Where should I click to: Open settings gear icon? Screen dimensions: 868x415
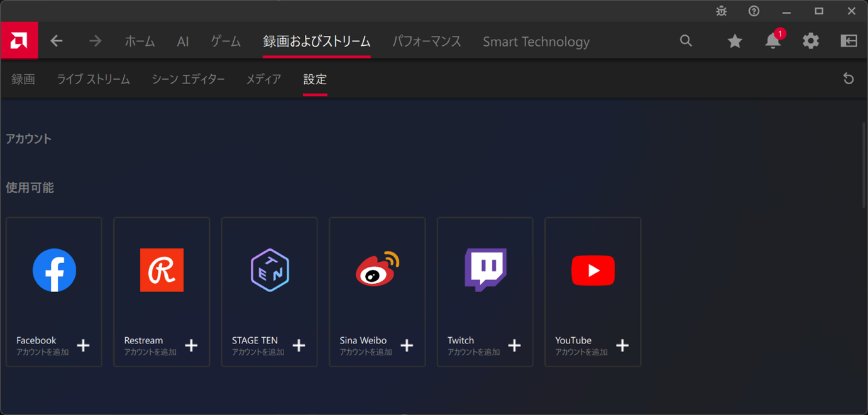(x=811, y=41)
